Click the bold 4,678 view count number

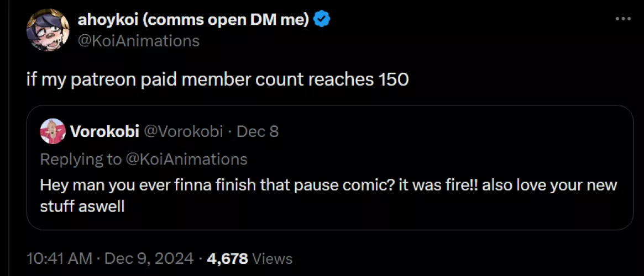[x=227, y=258]
